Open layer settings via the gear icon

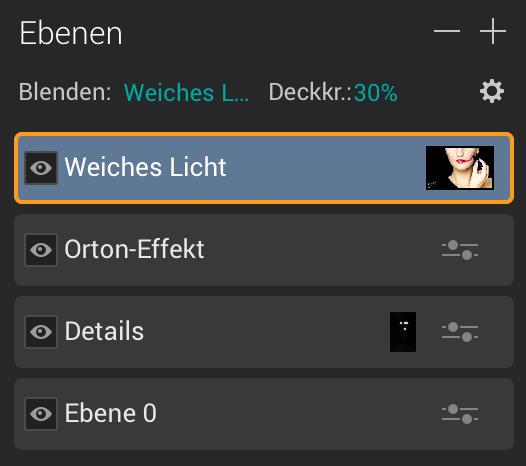[492, 91]
